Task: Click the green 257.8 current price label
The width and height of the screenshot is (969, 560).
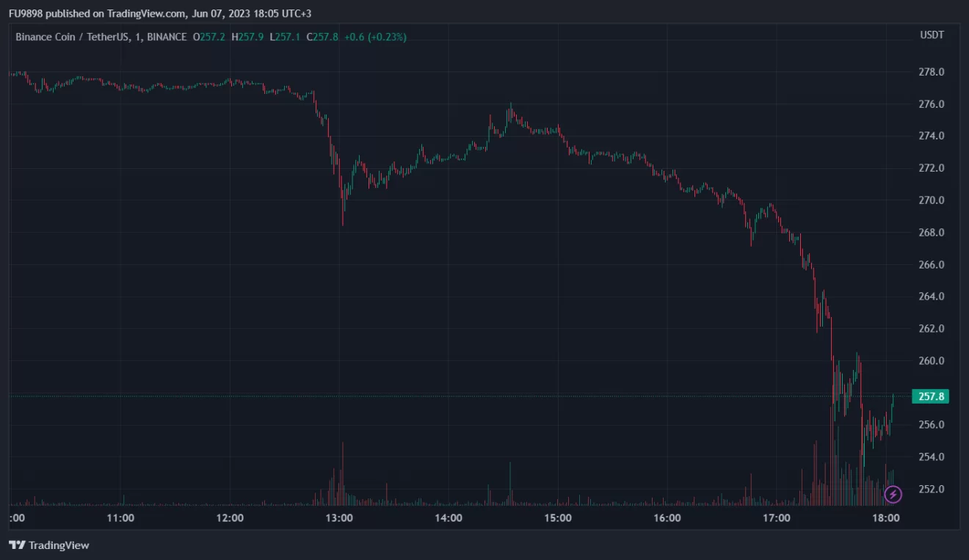Action: click(930, 396)
